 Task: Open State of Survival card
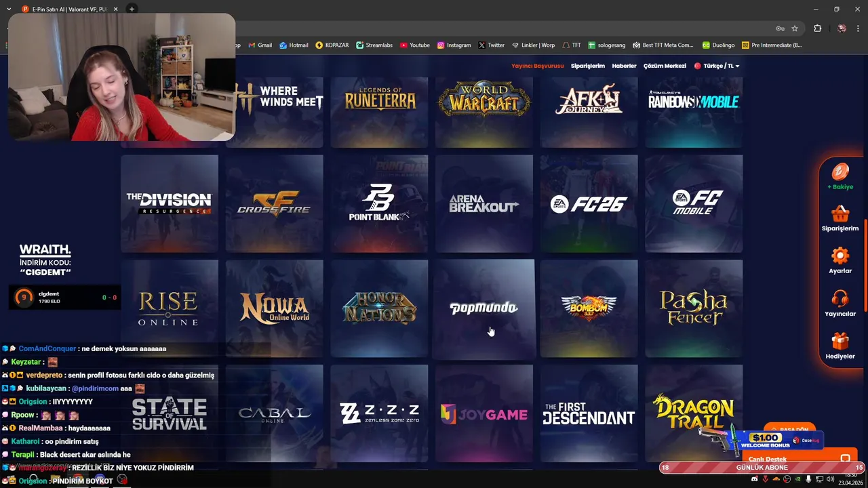(170, 413)
